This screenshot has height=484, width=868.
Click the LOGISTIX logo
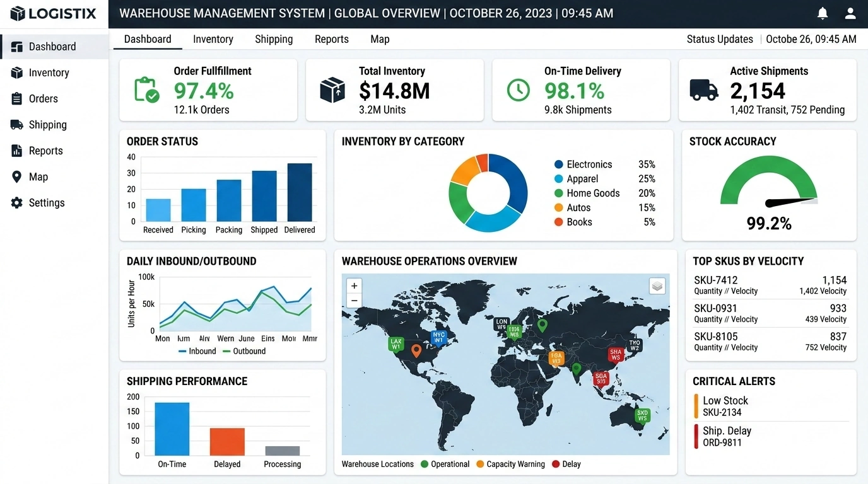pos(54,13)
